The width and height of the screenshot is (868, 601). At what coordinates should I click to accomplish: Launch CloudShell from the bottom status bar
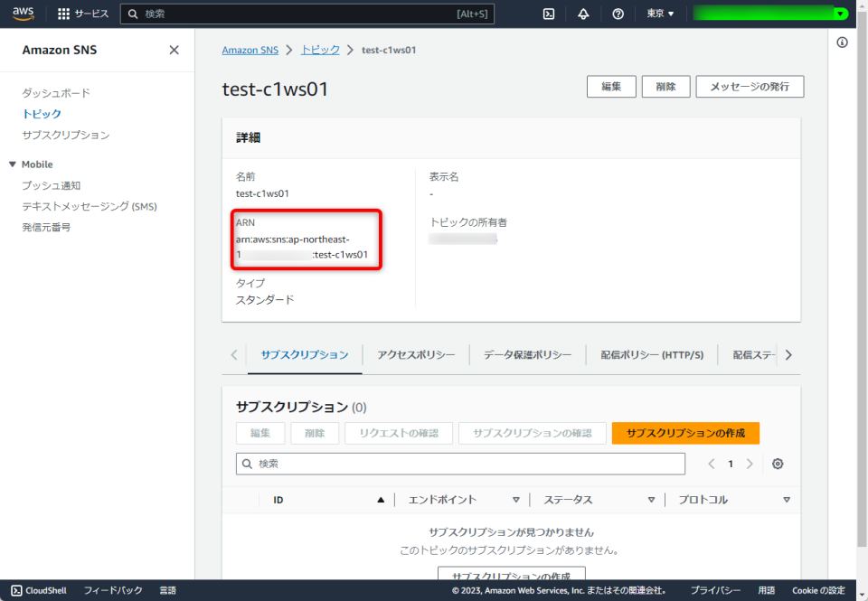coord(38,590)
